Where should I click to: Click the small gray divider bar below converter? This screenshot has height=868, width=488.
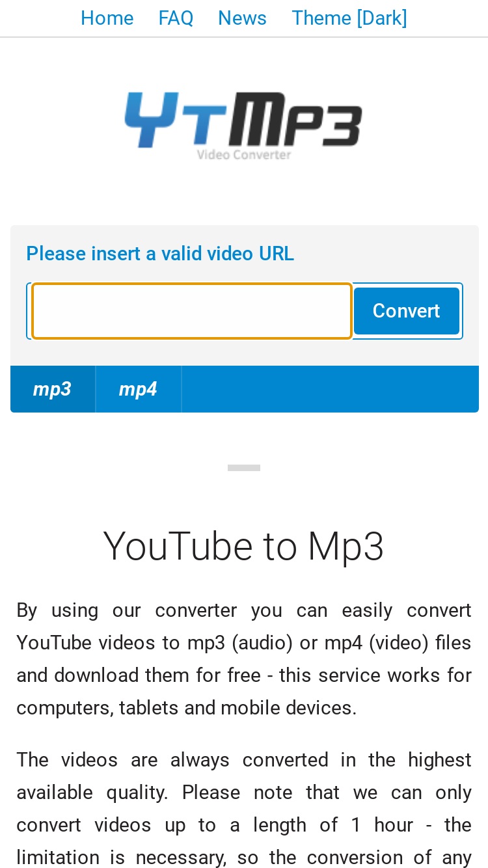(x=244, y=468)
